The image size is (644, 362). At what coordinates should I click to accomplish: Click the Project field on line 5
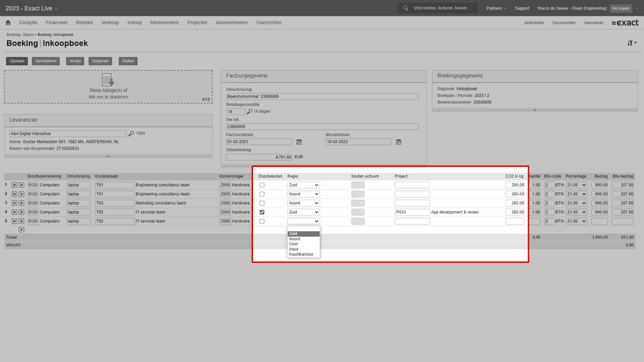point(412,221)
